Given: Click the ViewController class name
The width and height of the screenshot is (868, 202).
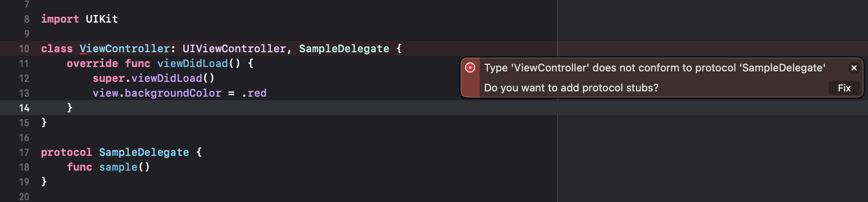Looking at the screenshot, I should pos(124,49).
